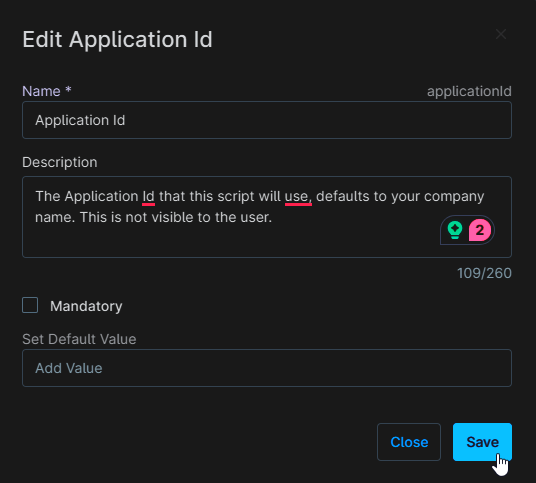Select the Set Default Value label

point(79,339)
